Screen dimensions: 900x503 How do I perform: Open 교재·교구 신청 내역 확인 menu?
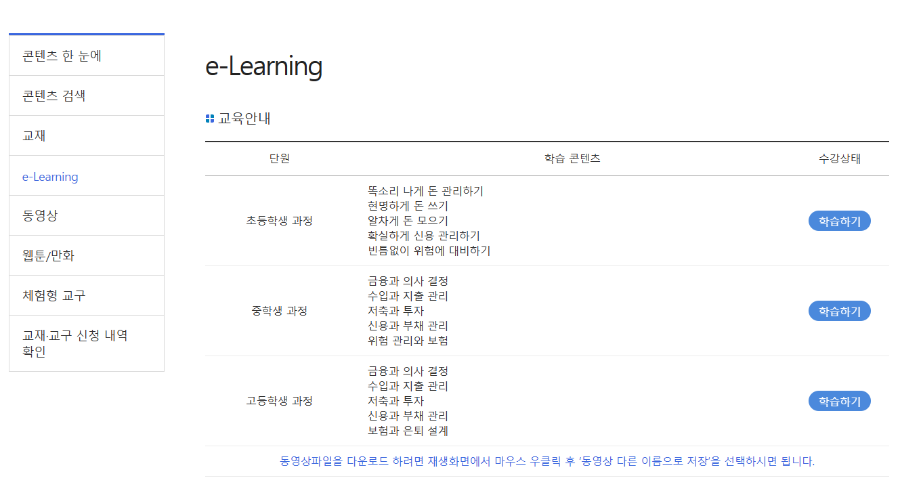pyautogui.click(x=87, y=343)
